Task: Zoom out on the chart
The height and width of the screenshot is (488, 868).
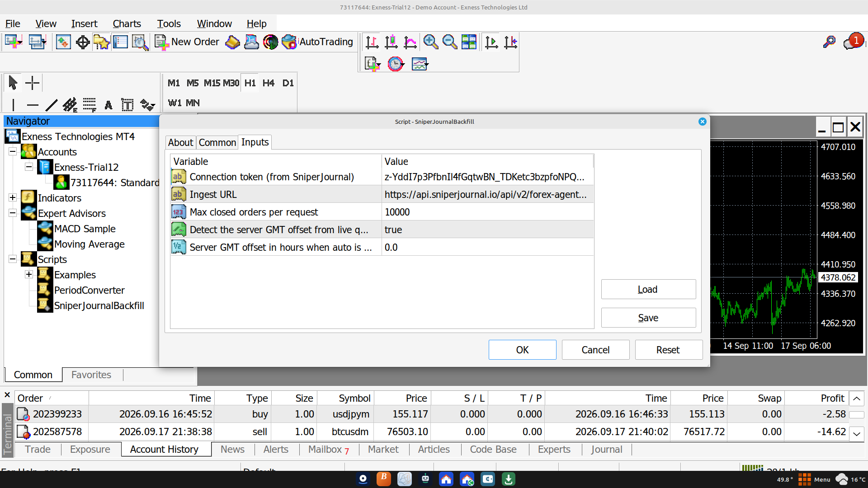Action: tap(449, 42)
